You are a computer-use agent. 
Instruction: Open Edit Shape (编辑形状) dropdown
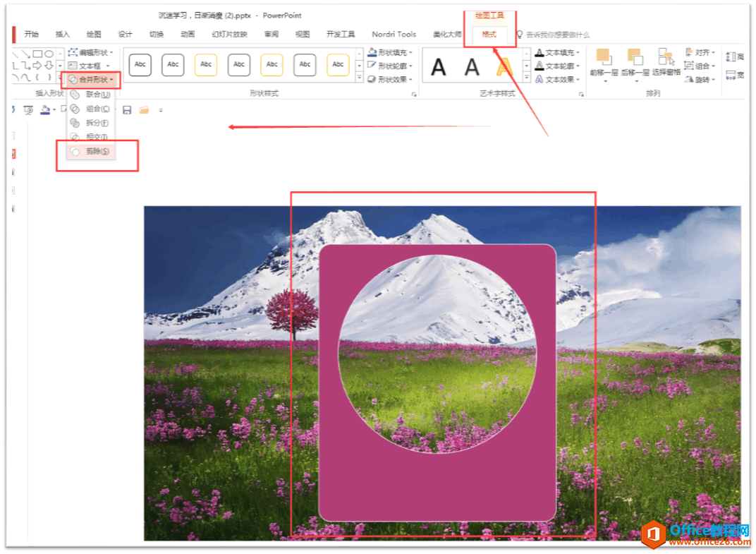[x=91, y=52]
